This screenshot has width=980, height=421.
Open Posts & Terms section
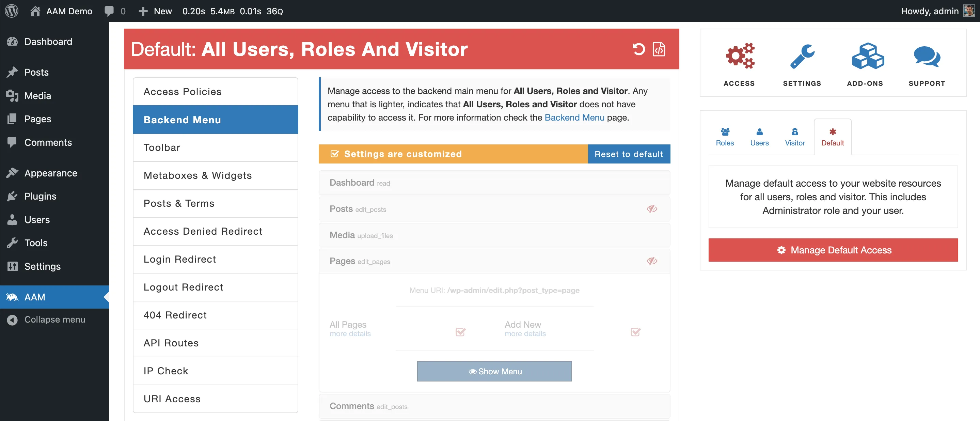click(215, 203)
